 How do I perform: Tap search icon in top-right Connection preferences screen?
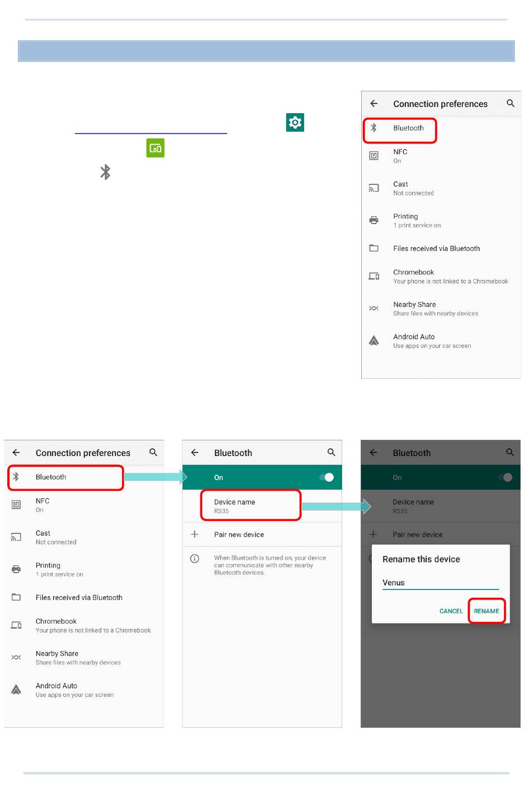point(510,103)
